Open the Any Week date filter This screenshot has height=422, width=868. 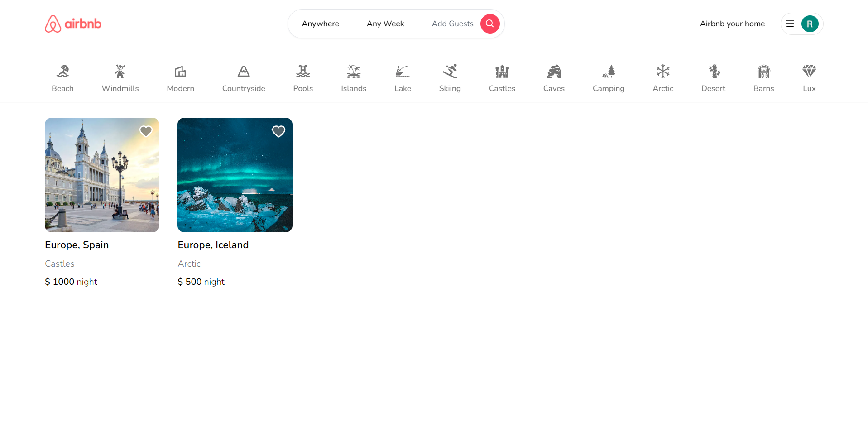385,24
